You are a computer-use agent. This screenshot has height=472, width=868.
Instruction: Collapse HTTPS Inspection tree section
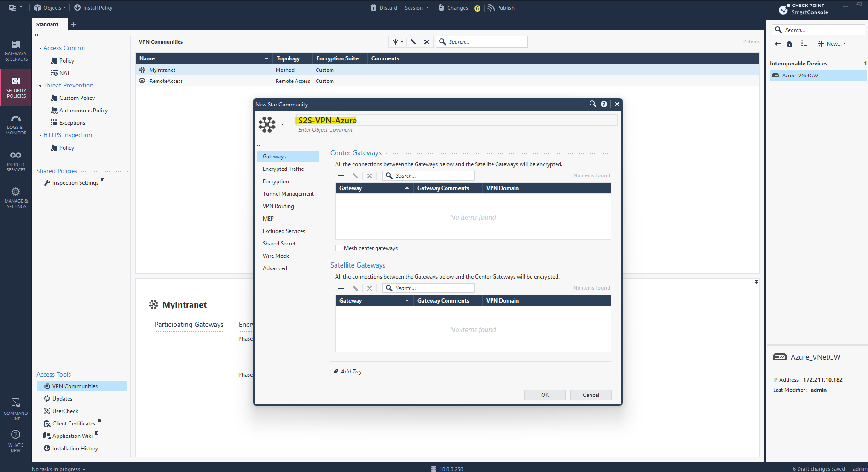pos(40,135)
